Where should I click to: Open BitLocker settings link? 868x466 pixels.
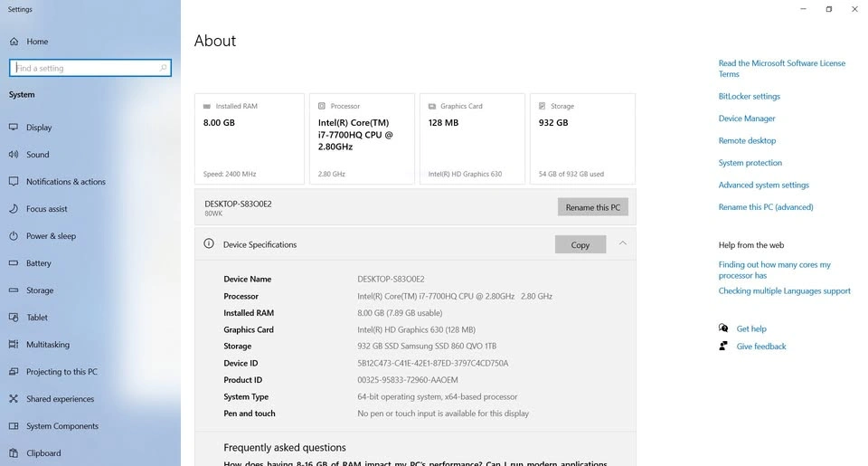click(x=749, y=96)
